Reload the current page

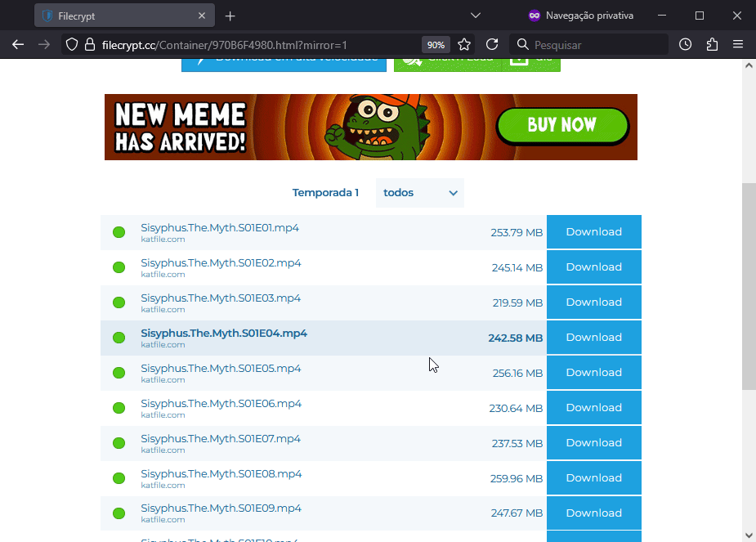[x=492, y=45]
